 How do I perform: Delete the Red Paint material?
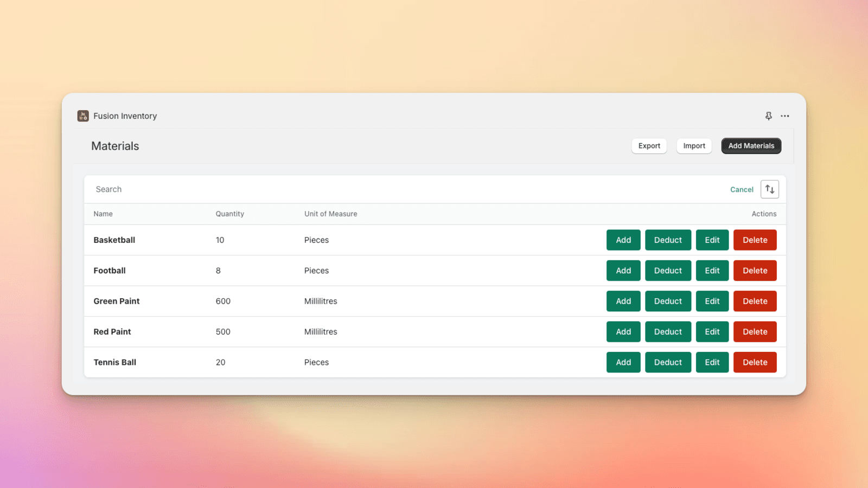pos(755,331)
